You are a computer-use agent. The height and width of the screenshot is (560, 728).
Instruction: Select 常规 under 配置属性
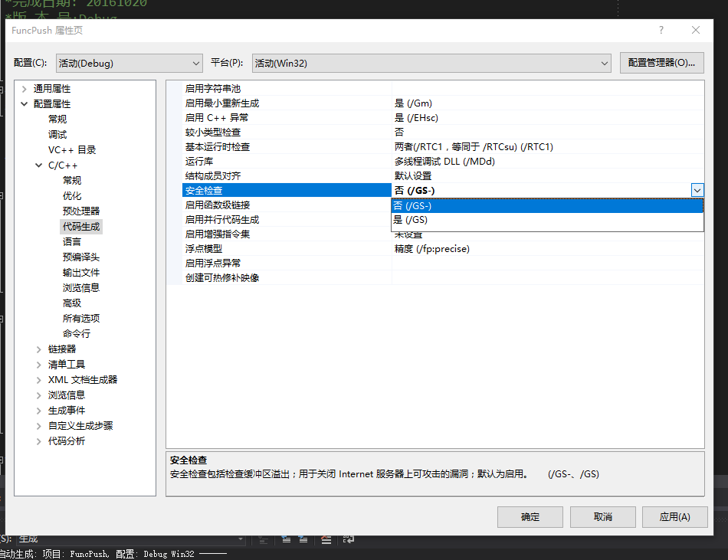tap(57, 120)
